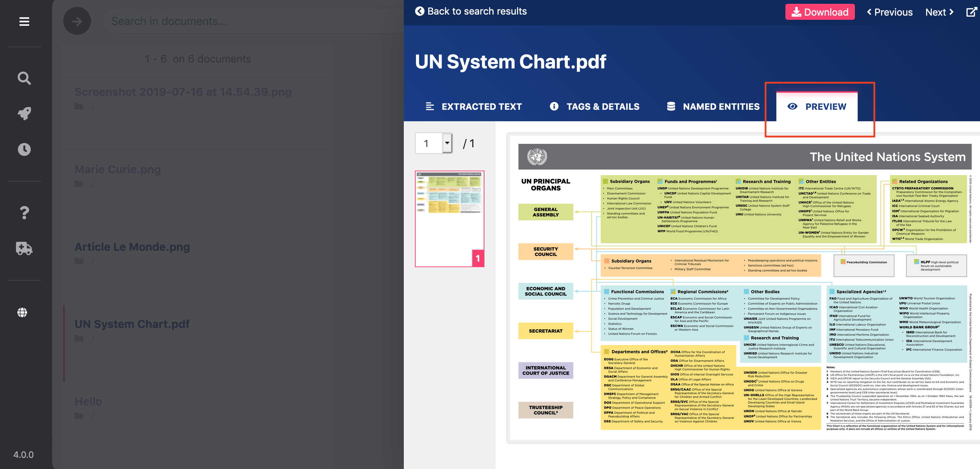Open document in new window icon
The image size is (980, 469).
tap(972, 12)
